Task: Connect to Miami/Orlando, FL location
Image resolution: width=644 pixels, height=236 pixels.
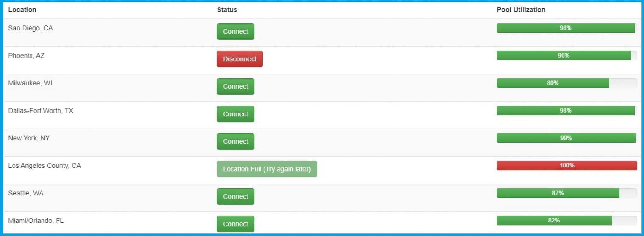Action: [x=235, y=224]
